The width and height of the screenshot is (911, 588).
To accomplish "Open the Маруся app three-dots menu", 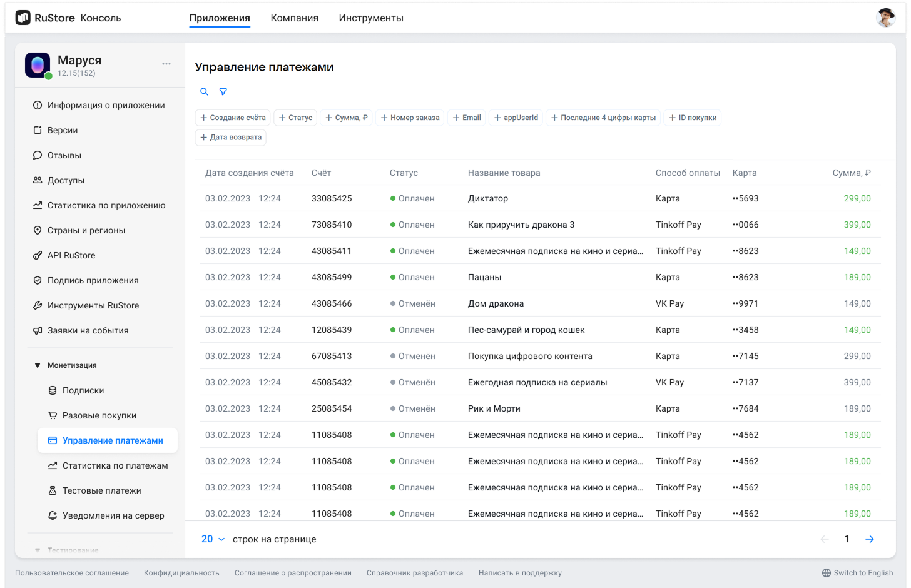I will coord(166,64).
